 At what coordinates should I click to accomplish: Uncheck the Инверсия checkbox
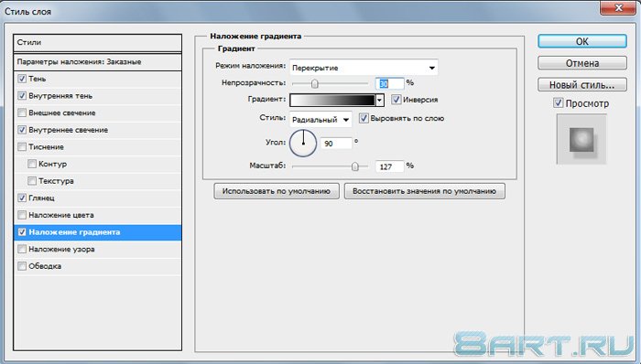(x=396, y=99)
